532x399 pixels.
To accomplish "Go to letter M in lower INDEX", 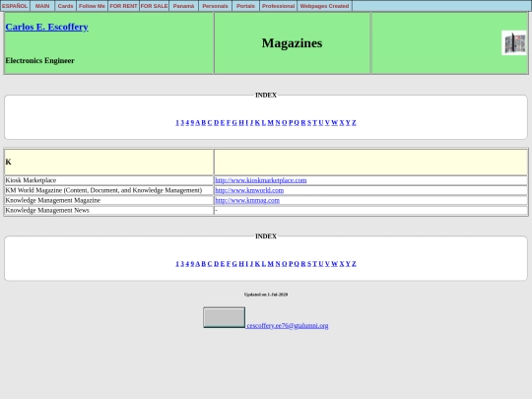I will [x=270, y=264].
